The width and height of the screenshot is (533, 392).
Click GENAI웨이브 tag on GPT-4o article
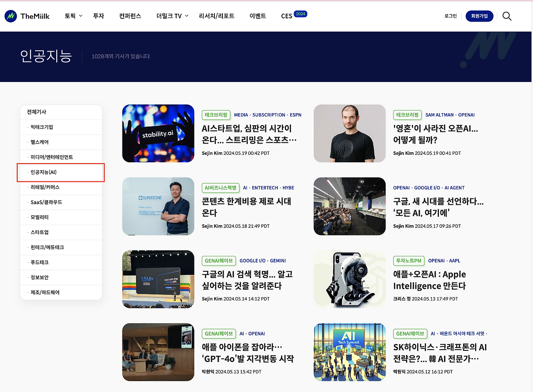[x=219, y=334]
